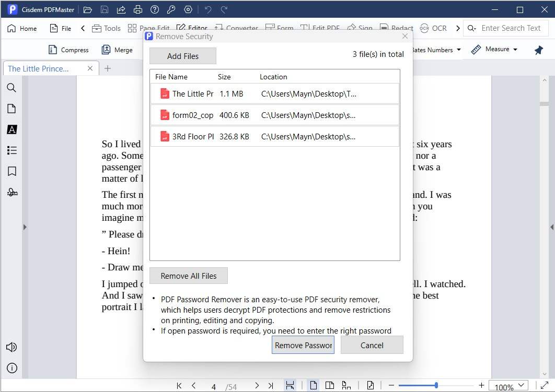This screenshot has height=392, width=555.
Task: Open the Search panel in left sidebar
Action: 11,88
